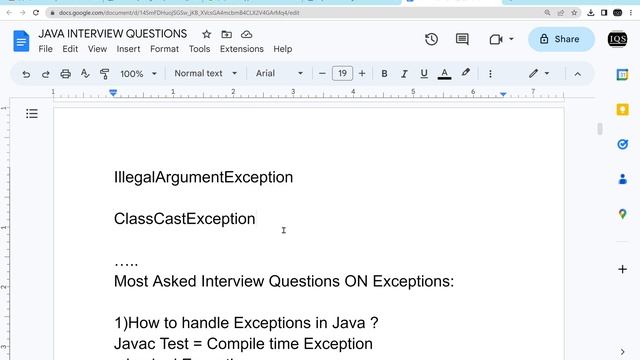Click the browser address bar URL
Screen dimensions: 640x360
(x=179, y=13)
